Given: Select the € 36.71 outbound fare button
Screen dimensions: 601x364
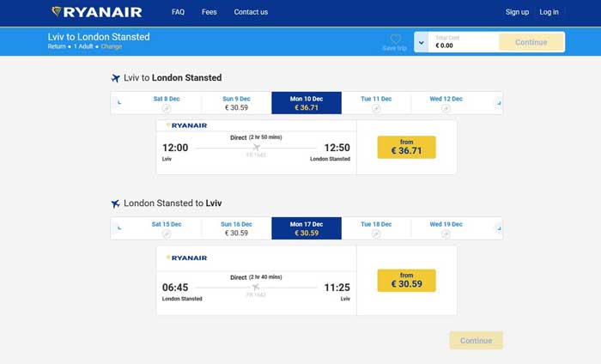Looking at the screenshot, I should (406, 147).
